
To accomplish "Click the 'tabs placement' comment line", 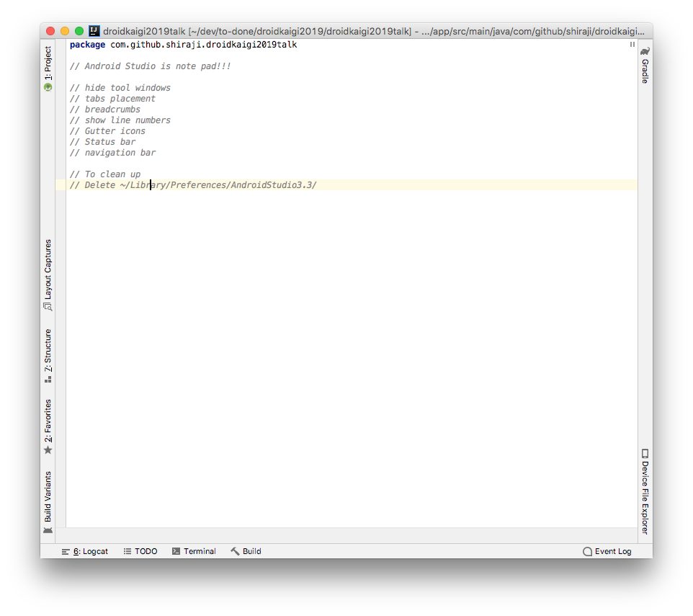I will pos(112,99).
